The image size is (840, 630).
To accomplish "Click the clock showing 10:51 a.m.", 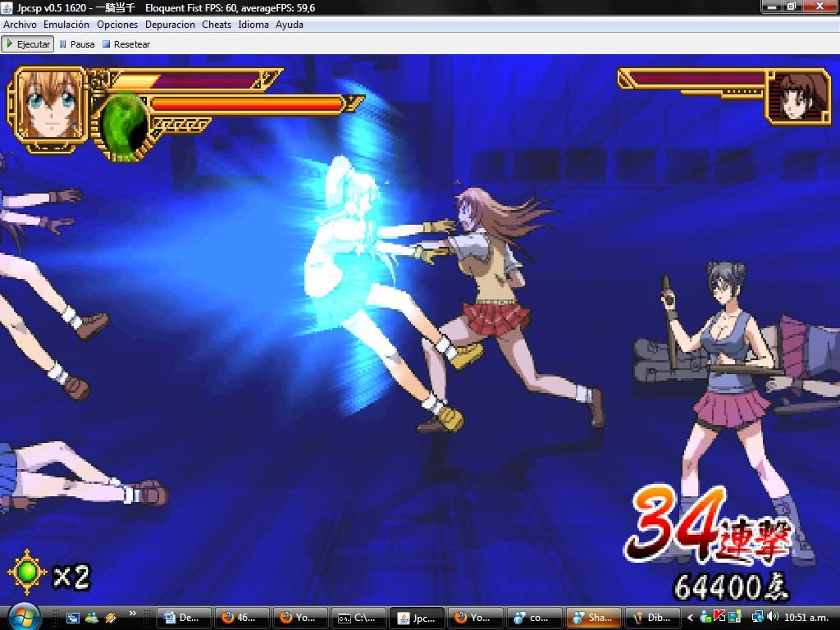I will point(806,618).
